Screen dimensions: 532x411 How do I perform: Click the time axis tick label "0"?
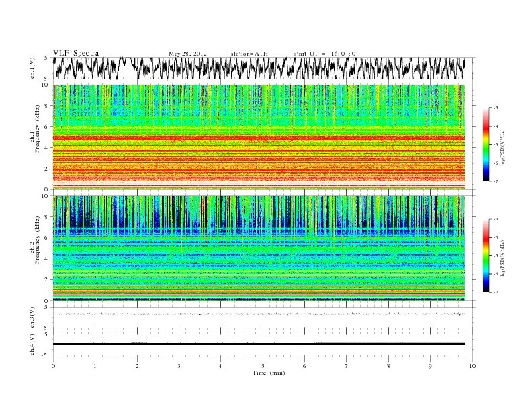point(53,366)
